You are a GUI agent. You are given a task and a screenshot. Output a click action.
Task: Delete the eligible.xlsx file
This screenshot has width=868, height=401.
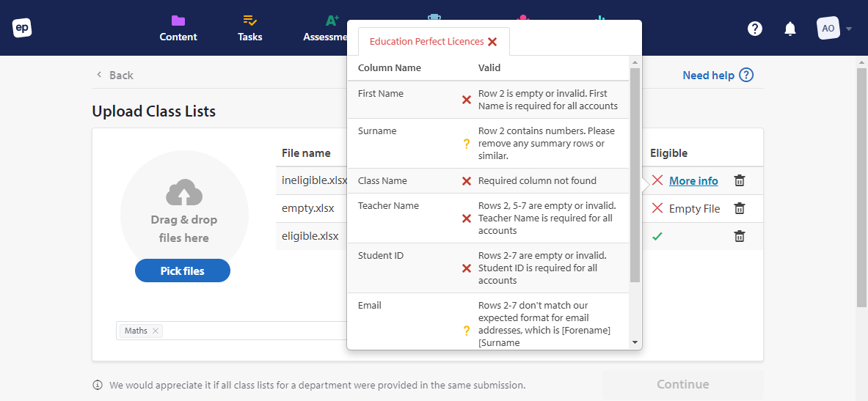point(740,236)
